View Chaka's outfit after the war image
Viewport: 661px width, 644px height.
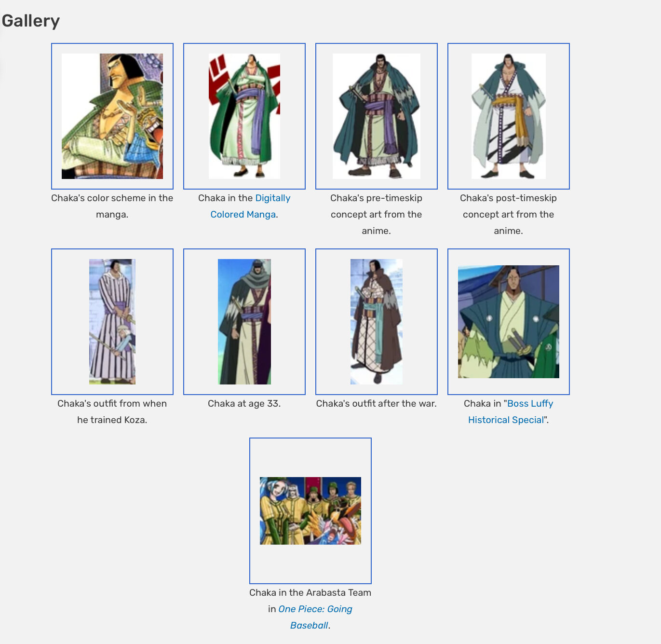(377, 322)
